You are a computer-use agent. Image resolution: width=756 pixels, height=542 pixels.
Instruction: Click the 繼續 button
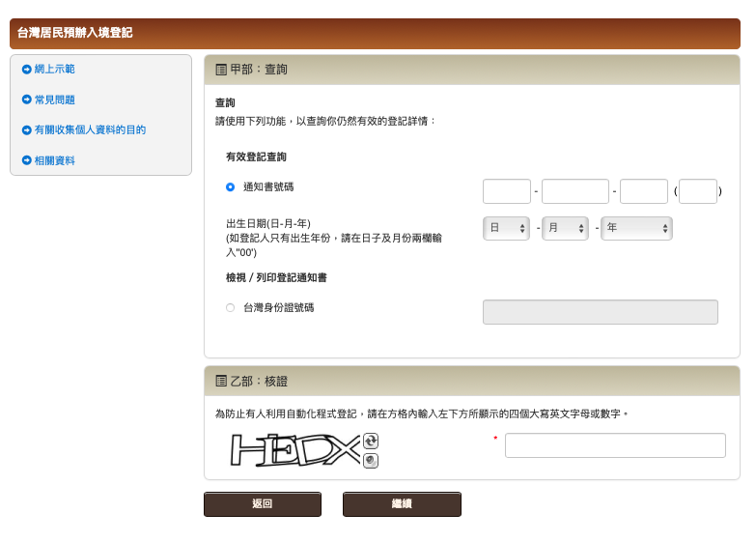pyautogui.click(x=402, y=504)
